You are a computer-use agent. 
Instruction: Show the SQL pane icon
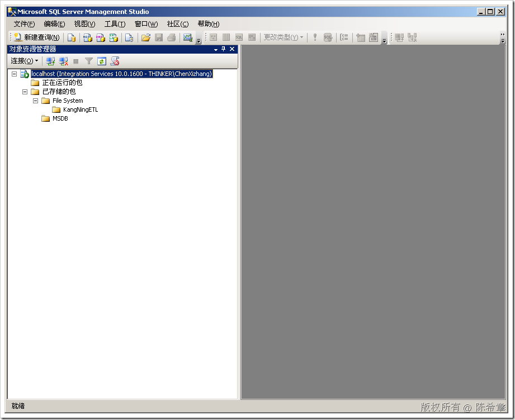coord(239,37)
